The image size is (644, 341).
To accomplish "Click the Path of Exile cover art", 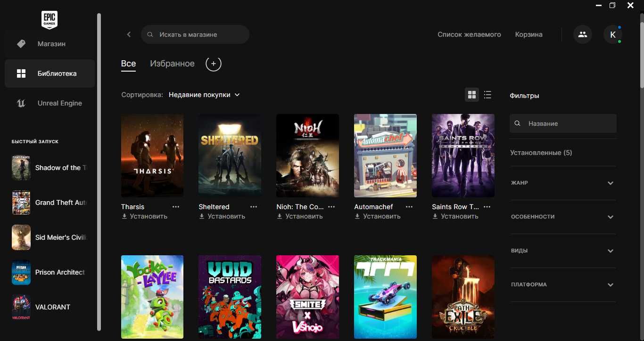I will (463, 297).
